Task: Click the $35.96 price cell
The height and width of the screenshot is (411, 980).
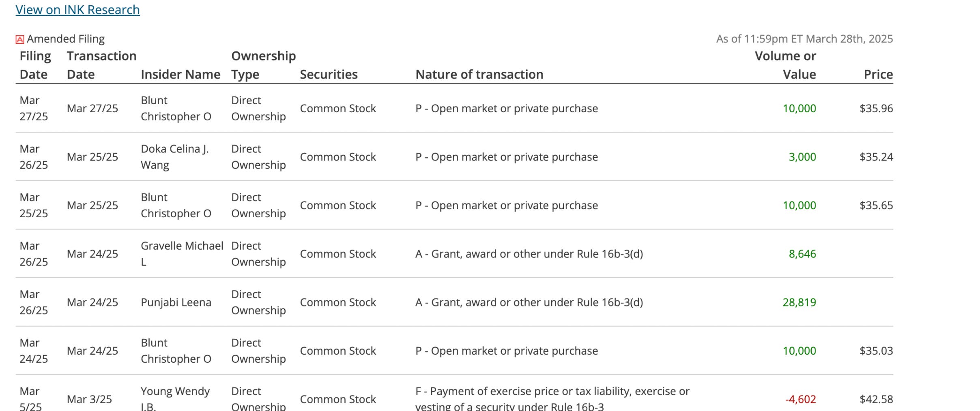Action: pyautogui.click(x=876, y=109)
